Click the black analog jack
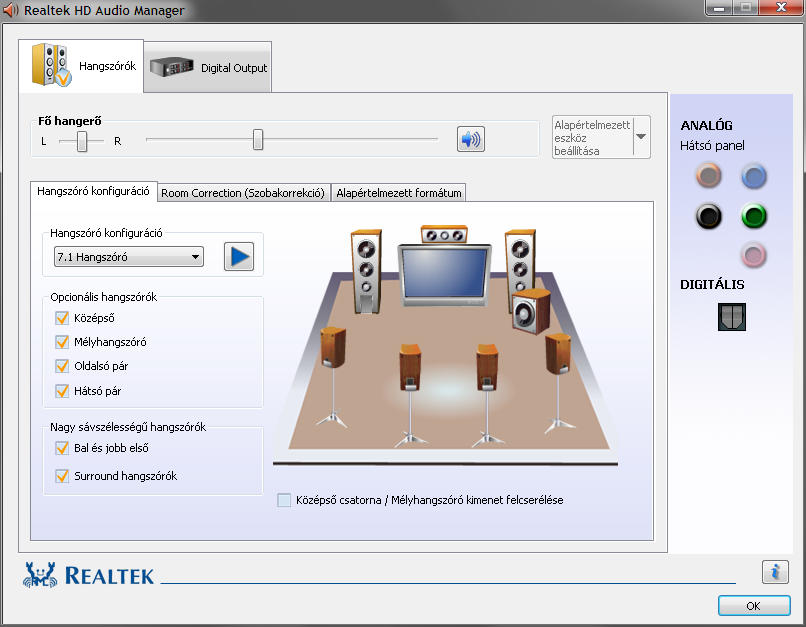 pos(709,216)
